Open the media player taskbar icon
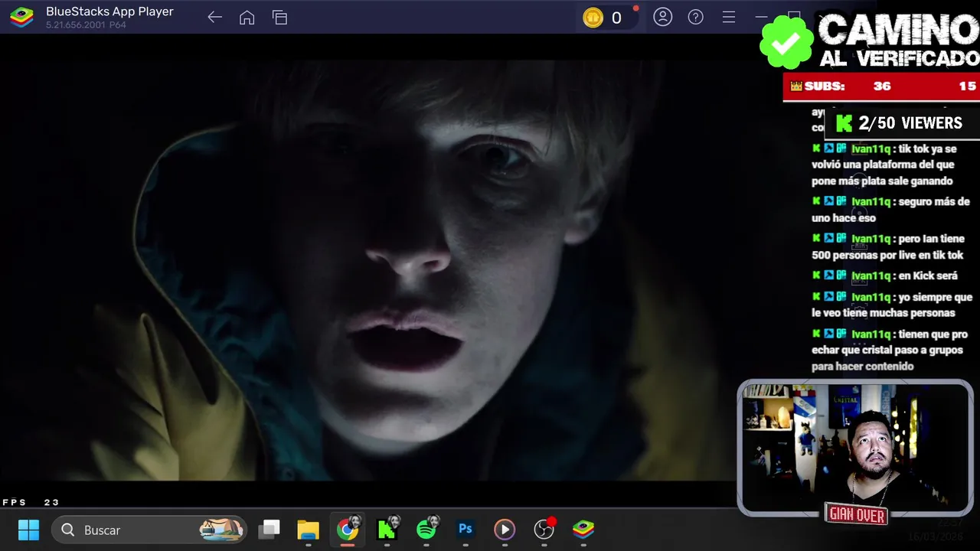The height and width of the screenshot is (551, 980). [x=505, y=530]
